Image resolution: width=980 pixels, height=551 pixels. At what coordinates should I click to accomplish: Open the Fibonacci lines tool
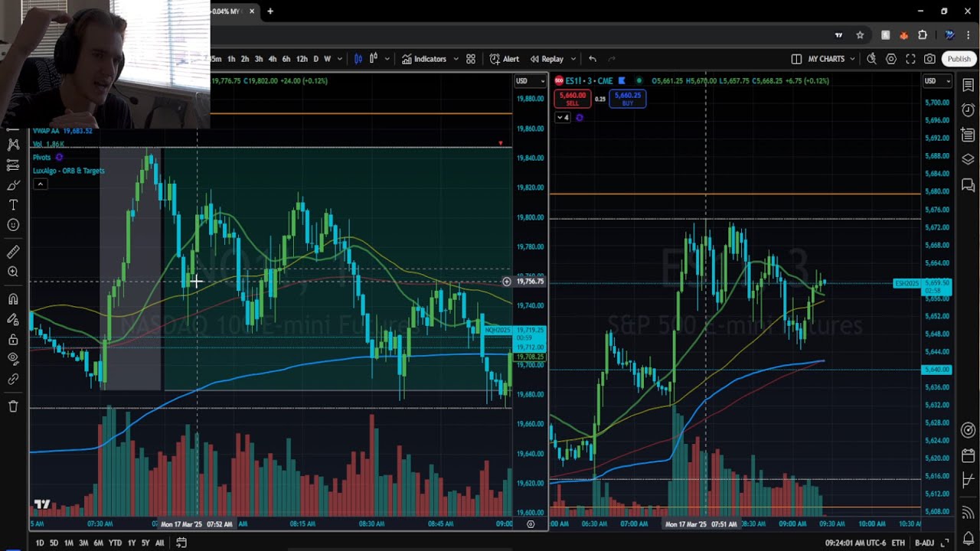pos(13,165)
